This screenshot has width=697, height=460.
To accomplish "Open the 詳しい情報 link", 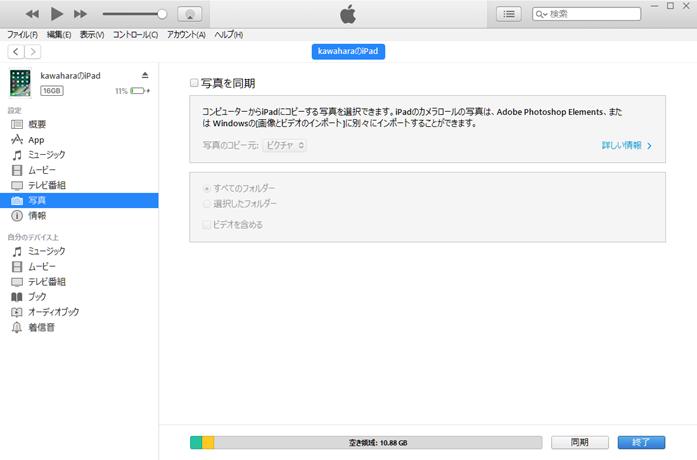I will [627, 145].
